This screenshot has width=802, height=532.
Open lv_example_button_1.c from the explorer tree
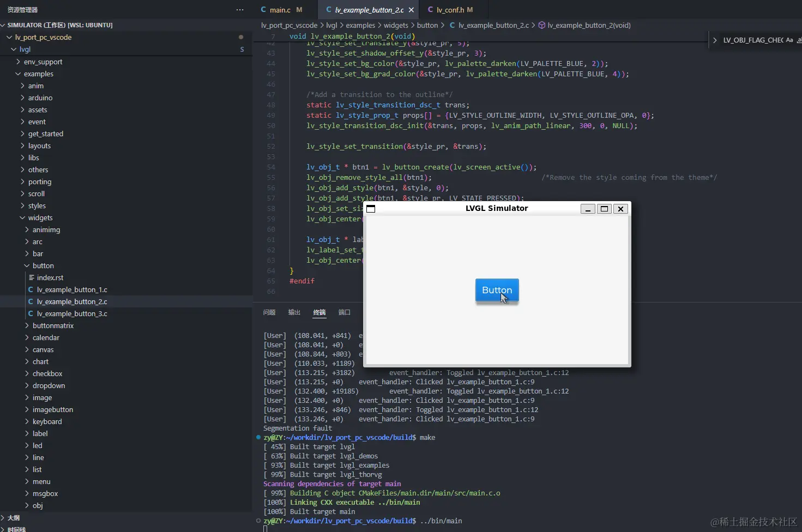tap(72, 289)
